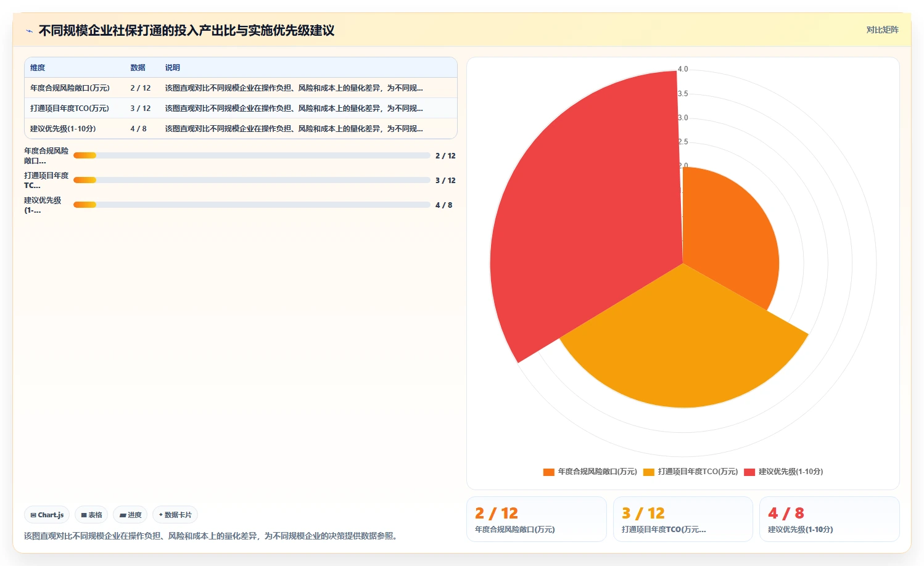This screenshot has height=566, width=924.
Task: Toggle the 建议优先级(1-10分) legend item
Action: point(783,472)
